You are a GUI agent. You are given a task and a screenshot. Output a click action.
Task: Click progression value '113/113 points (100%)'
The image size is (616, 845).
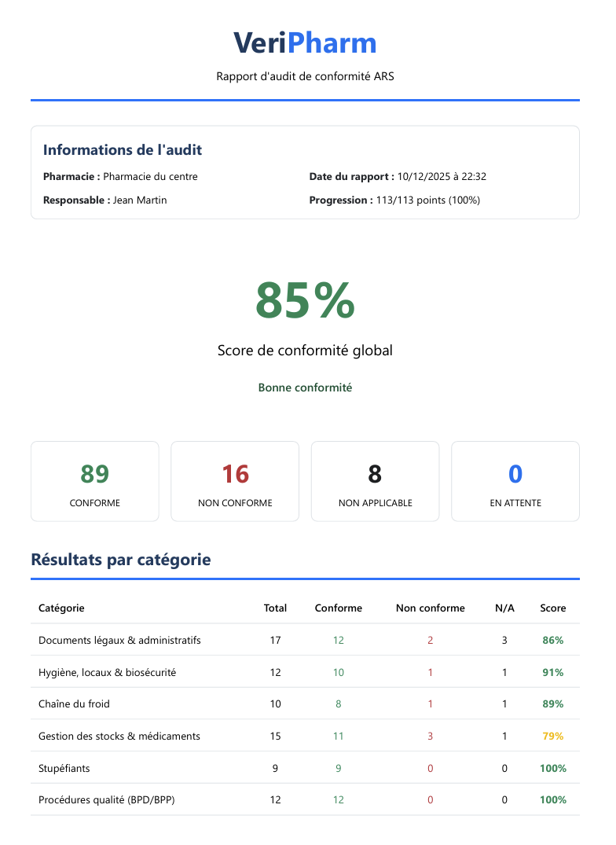[x=428, y=200]
